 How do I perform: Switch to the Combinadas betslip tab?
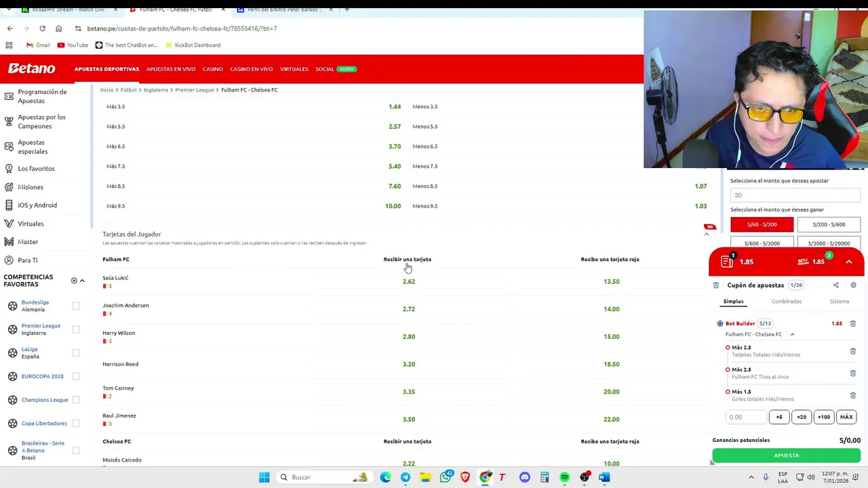tap(786, 302)
